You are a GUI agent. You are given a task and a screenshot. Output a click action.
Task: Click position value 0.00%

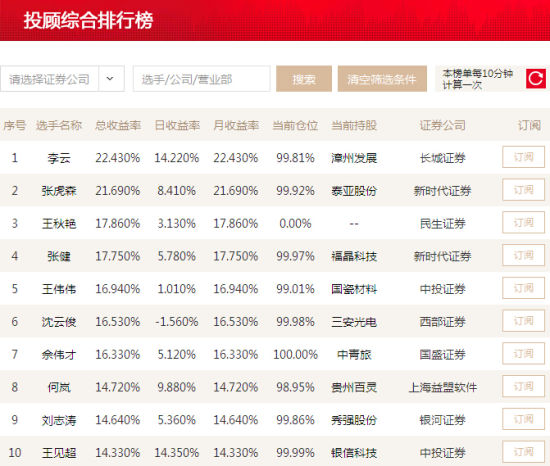pyautogui.click(x=295, y=223)
